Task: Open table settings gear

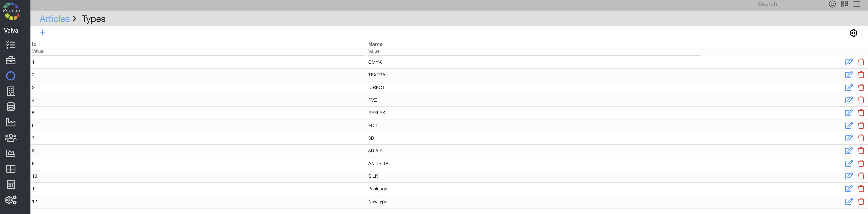Action: click(x=853, y=33)
